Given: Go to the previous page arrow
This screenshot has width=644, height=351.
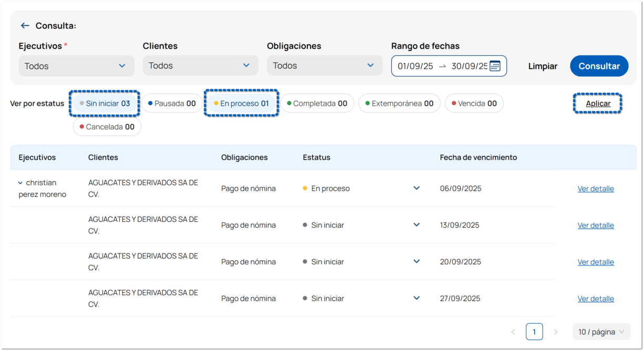Looking at the screenshot, I should point(513,332).
